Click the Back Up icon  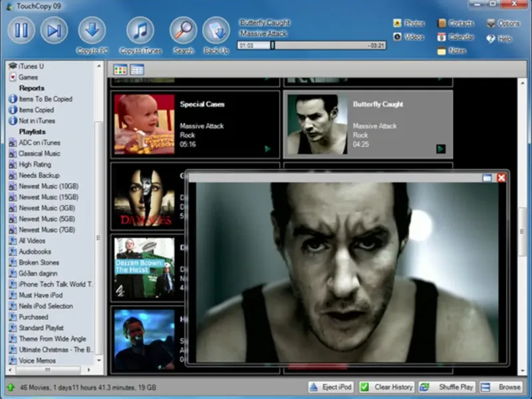pos(215,31)
